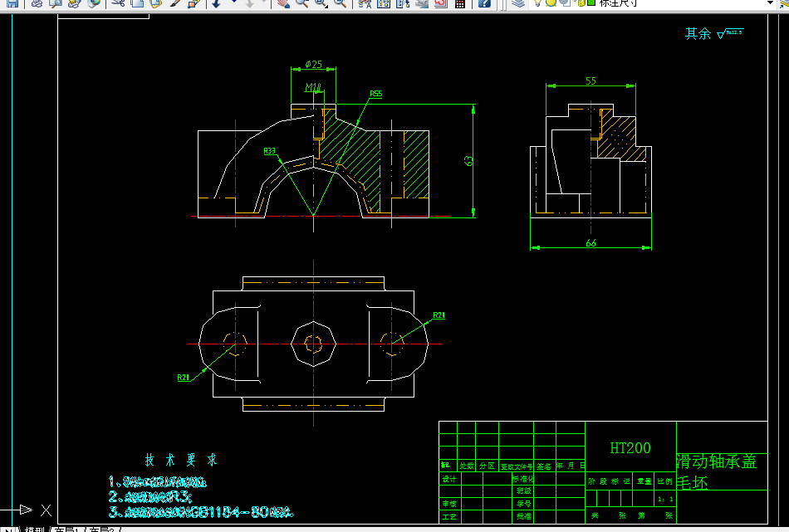Screen dimensions: 789x532
Task: Click the 工艺 cell in title block
Action: click(x=450, y=516)
